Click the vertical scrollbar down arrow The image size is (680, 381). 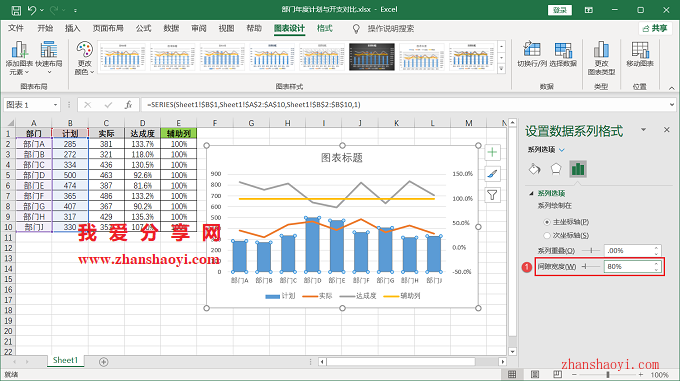pyautogui.click(x=512, y=352)
